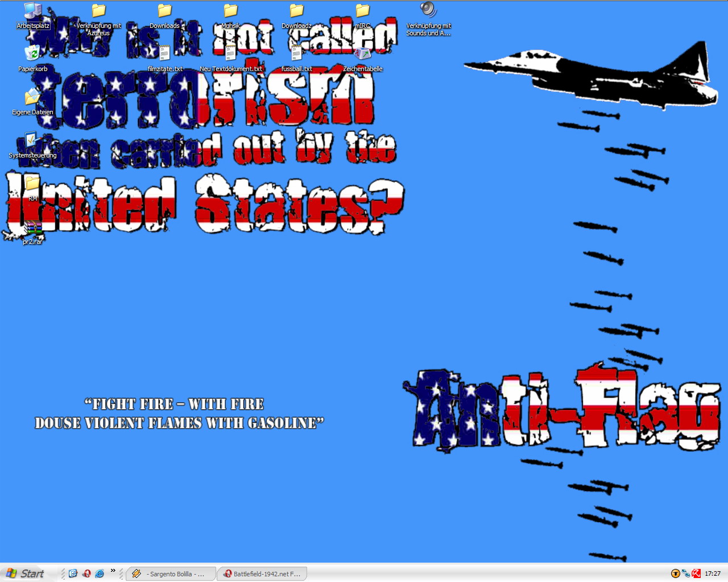Open Neu Textdokument.txt file
728x582 pixels.
click(230, 59)
